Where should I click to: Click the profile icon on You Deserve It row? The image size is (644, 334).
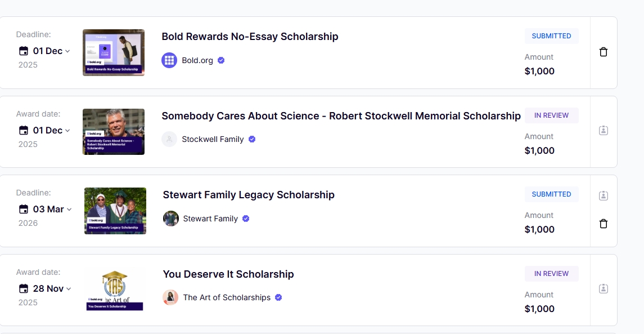coord(604,288)
